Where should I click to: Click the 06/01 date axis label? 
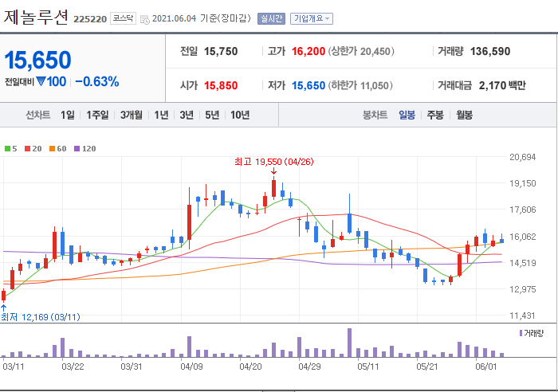pyautogui.click(x=486, y=367)
